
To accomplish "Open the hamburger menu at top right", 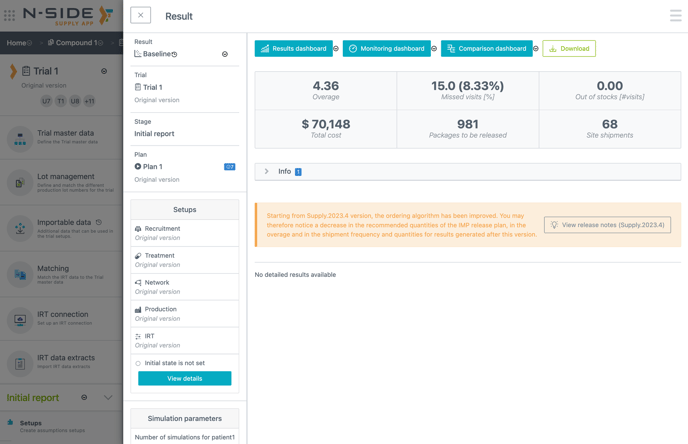I will [675, 16].
